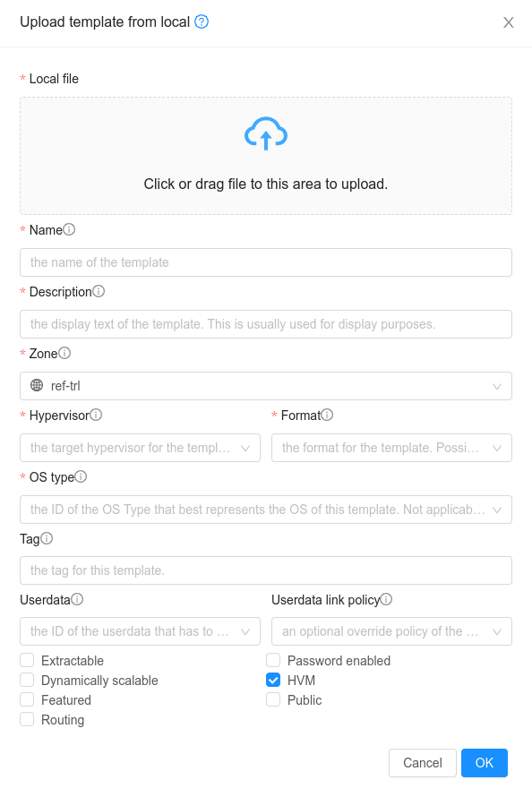Open the OS type dropdown
The width and height of the screenshot is (532, 797).
(265, 509)
